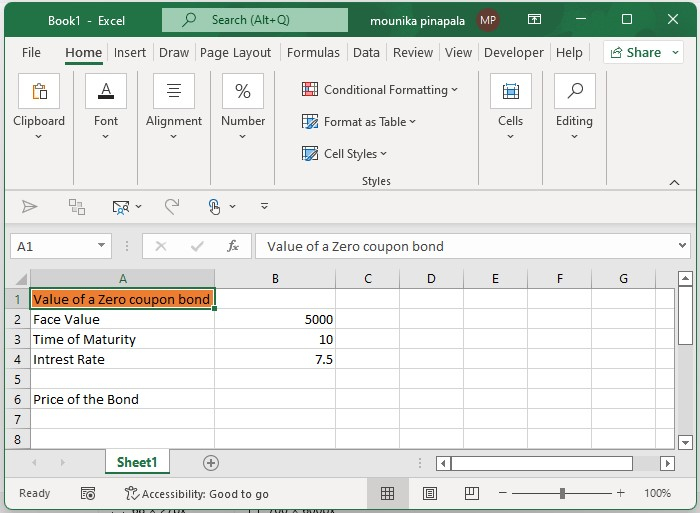Select the Intrest Rate cell
Screen dimensions: 700x513
[122, 359]
